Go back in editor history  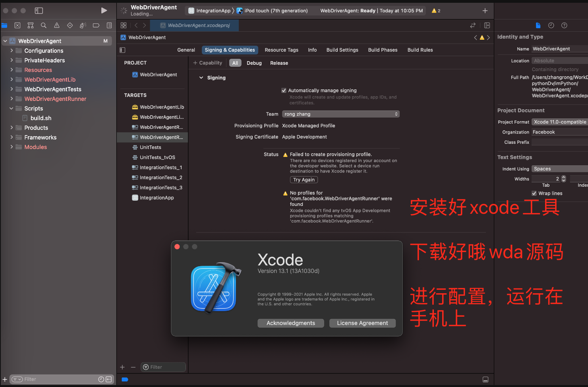136,25
